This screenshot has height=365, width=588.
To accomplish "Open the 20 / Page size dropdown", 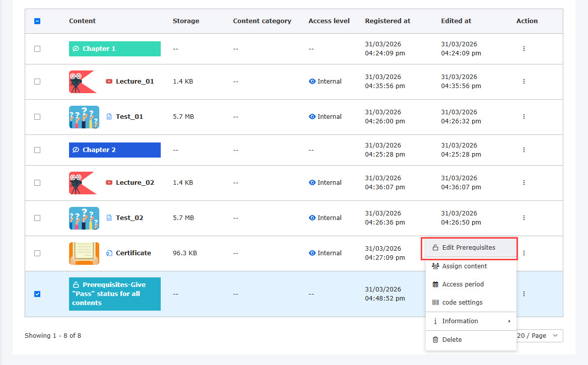I will [539, 336].
